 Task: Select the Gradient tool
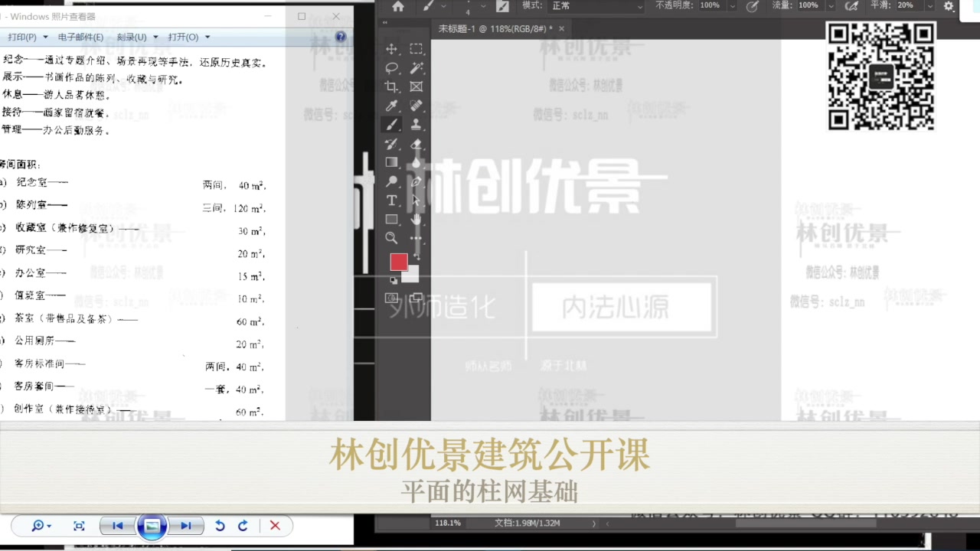391,162
